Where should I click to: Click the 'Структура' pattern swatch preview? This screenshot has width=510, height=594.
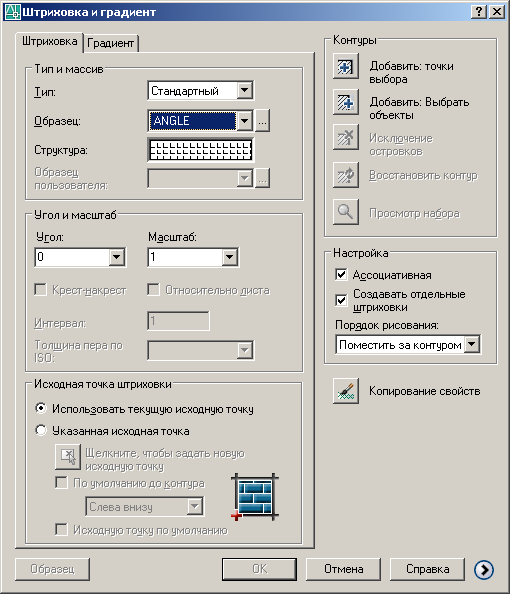[201, 150]
